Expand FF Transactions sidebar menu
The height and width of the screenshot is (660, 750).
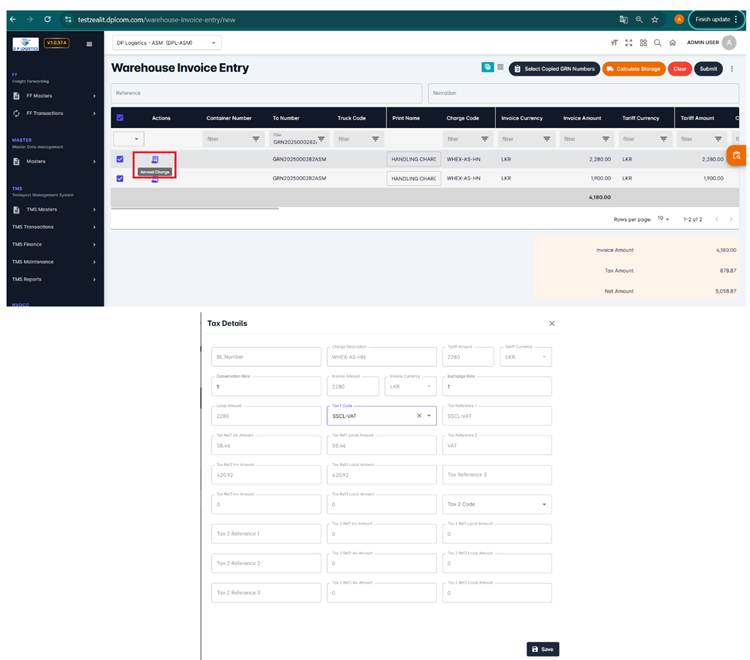click(x=54, y=113)
